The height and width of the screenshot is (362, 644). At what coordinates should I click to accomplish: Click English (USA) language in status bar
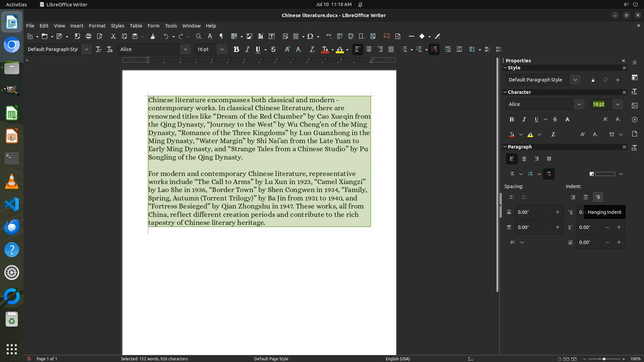pyautogui.click(x=397, y=359)
